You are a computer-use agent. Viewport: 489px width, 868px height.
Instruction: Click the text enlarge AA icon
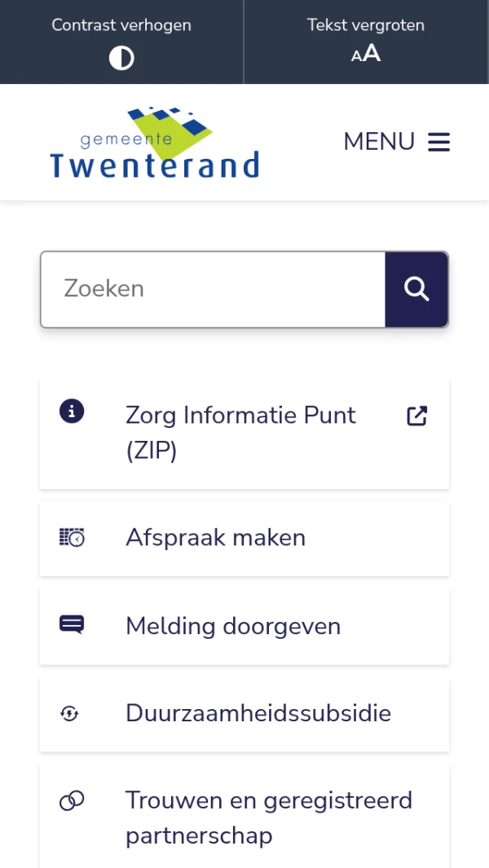(366, 55)
